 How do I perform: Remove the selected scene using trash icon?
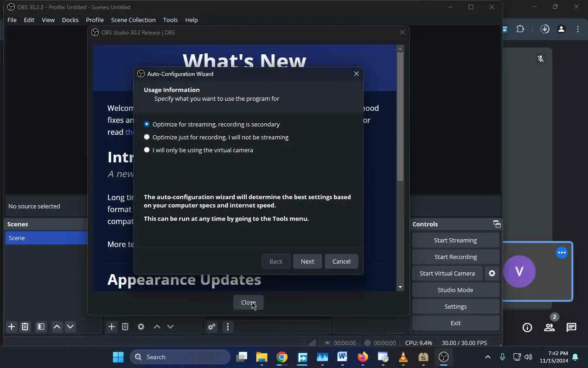pyautogui.click(x=25, y=327)
